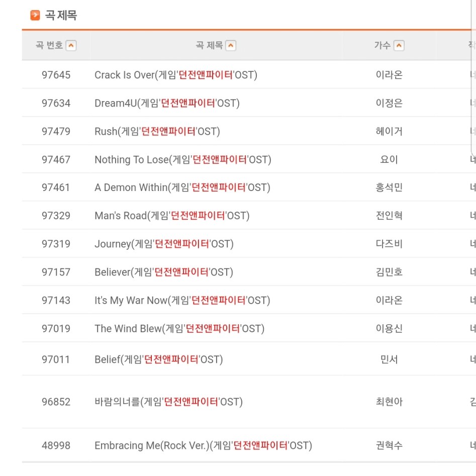Image resolution: width=476 pixels, height=476 pixels.
Task: Click song number 97645
Action: 56,75
